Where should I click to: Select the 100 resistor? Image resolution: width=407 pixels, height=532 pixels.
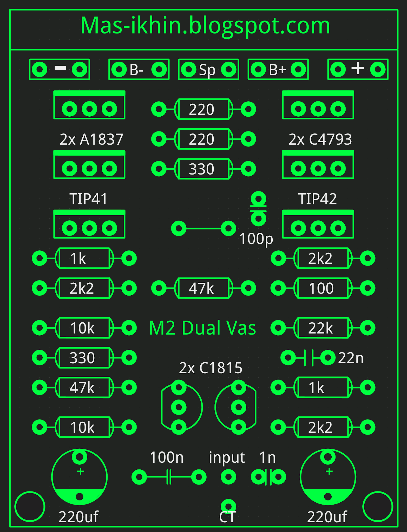pyautogui.click(x=323, y=288)
